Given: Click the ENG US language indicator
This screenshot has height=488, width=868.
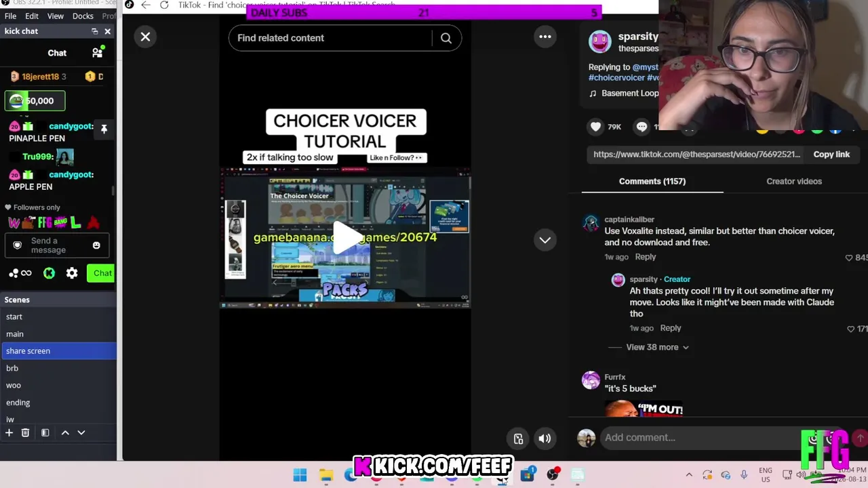Looking at the screenshot, I should point(766,475).
